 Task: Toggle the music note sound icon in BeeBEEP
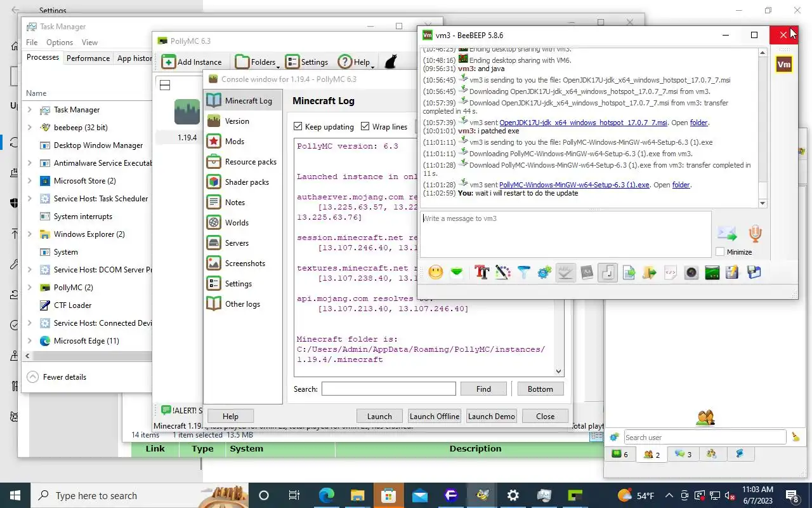[608, 272]
